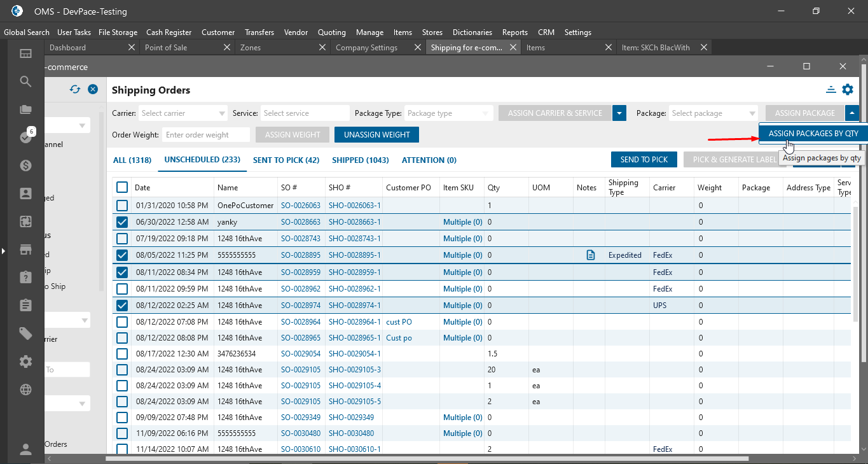Switch to the SENT TO PICK tab
The image size is (868, 464).
point(286,160)
